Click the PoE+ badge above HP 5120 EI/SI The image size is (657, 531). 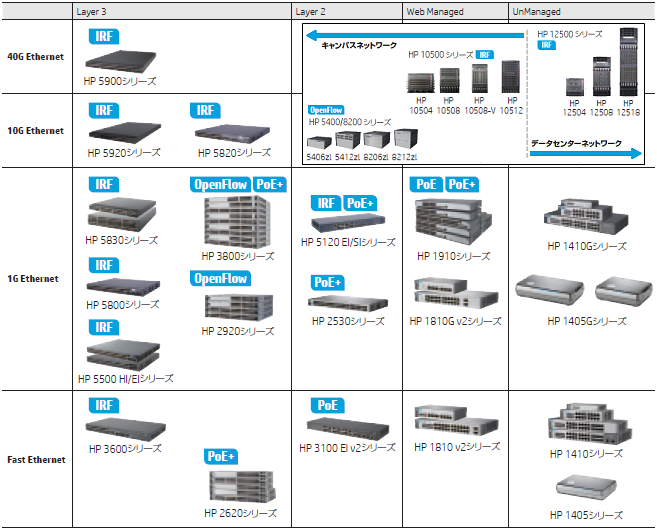pyautogui.click(x=360, y=203)
